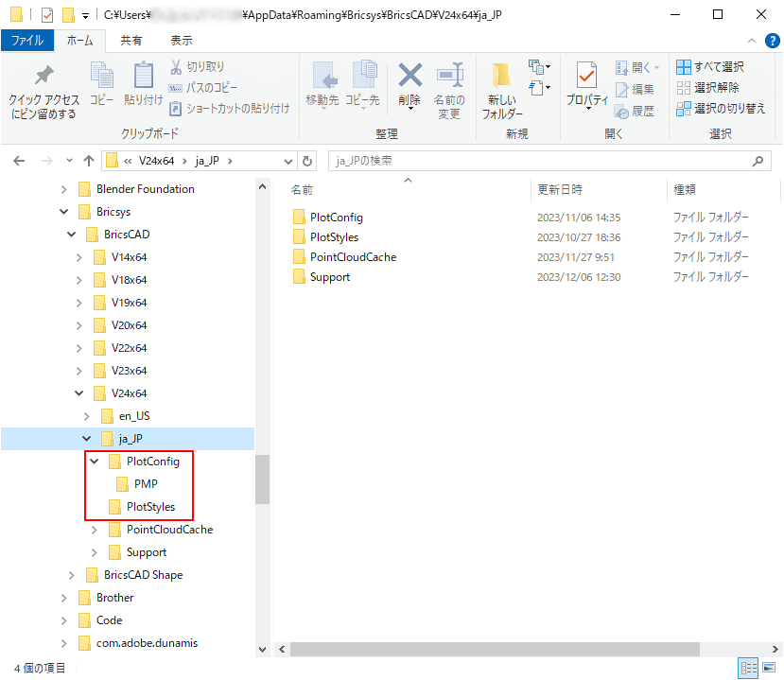The image size is (784, 680).
Task: Click Select none (選択解除)
Action: pyautogui.click(x=707, y=88)
